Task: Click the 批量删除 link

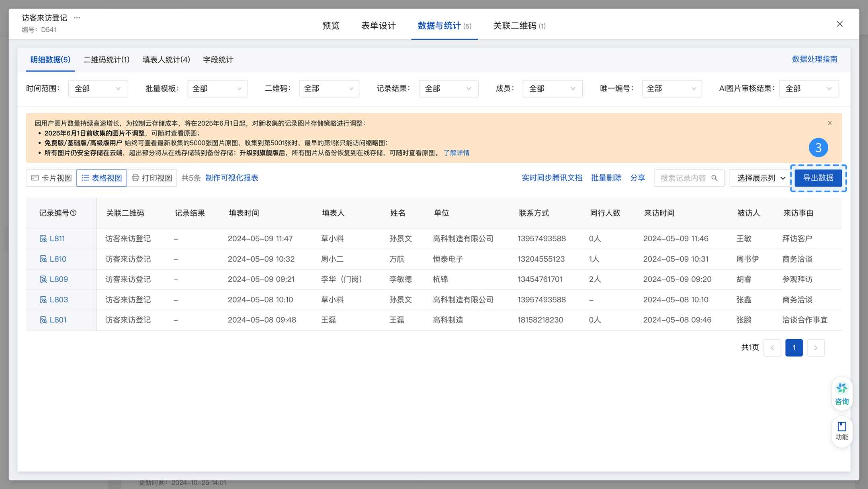Action: pos(606,178)
